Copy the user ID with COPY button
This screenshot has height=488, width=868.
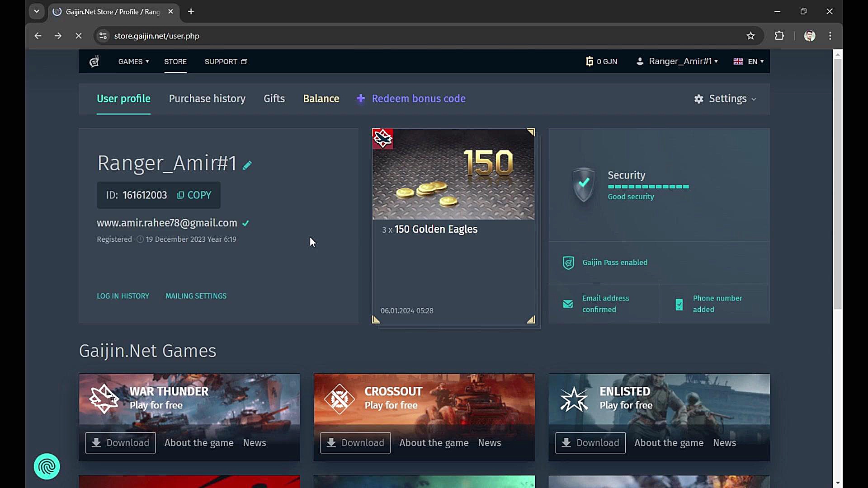(x=194, y=195)
